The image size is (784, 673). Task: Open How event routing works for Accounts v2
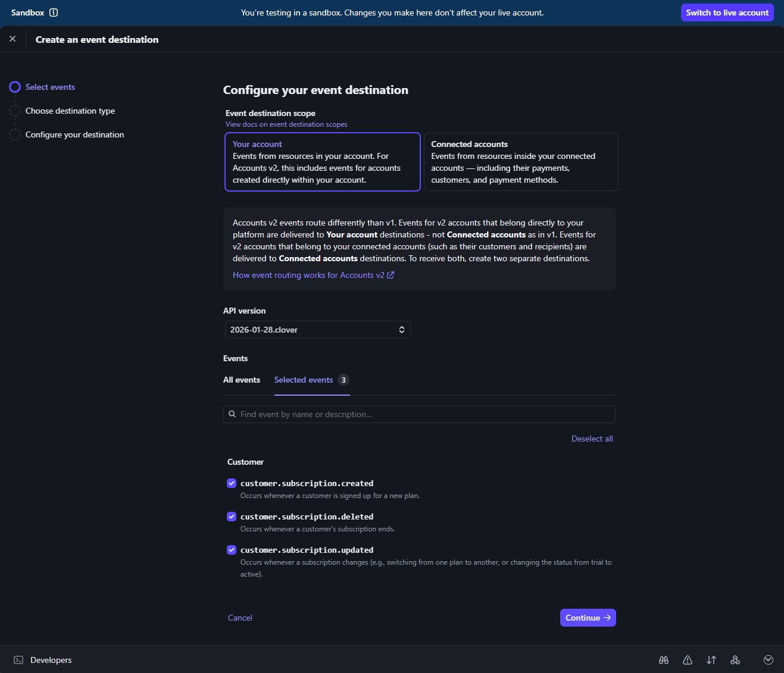[x=313, y=275]
